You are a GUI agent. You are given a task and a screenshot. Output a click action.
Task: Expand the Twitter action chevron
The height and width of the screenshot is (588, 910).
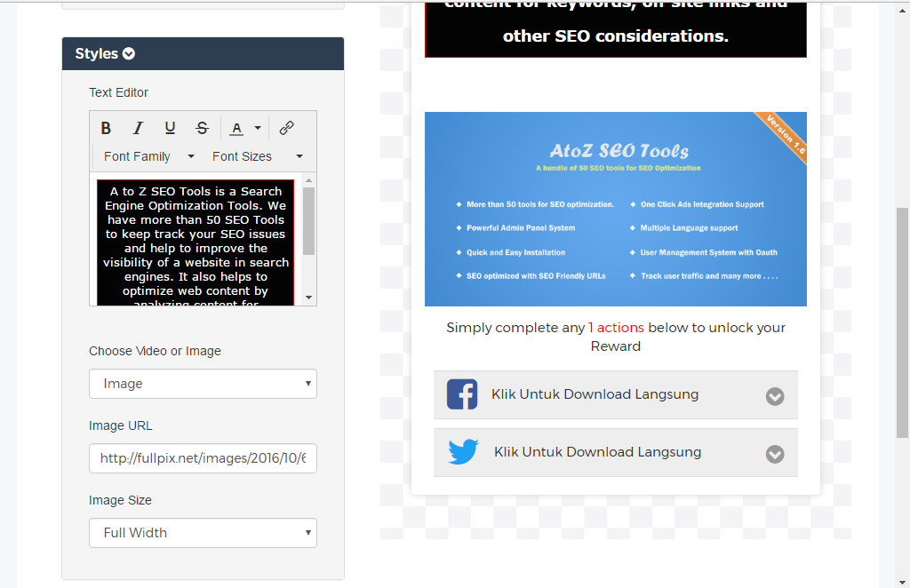tap(775, 454)
